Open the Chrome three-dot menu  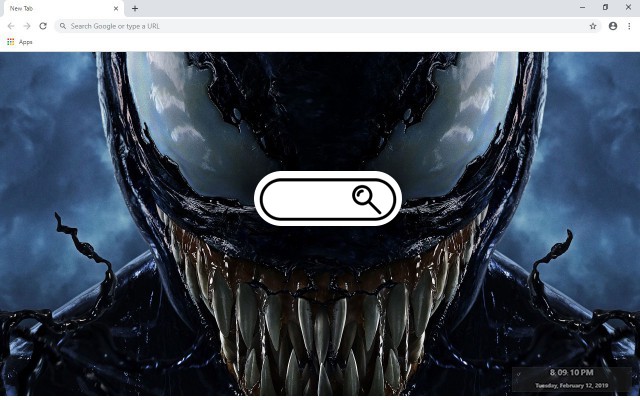click(629, 26)
